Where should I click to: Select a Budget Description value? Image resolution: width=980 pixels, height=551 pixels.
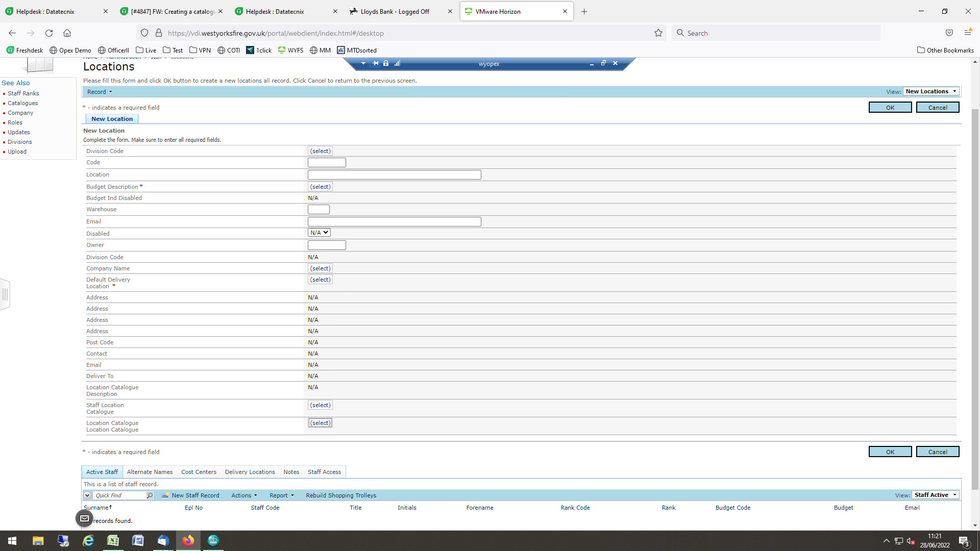320,187
